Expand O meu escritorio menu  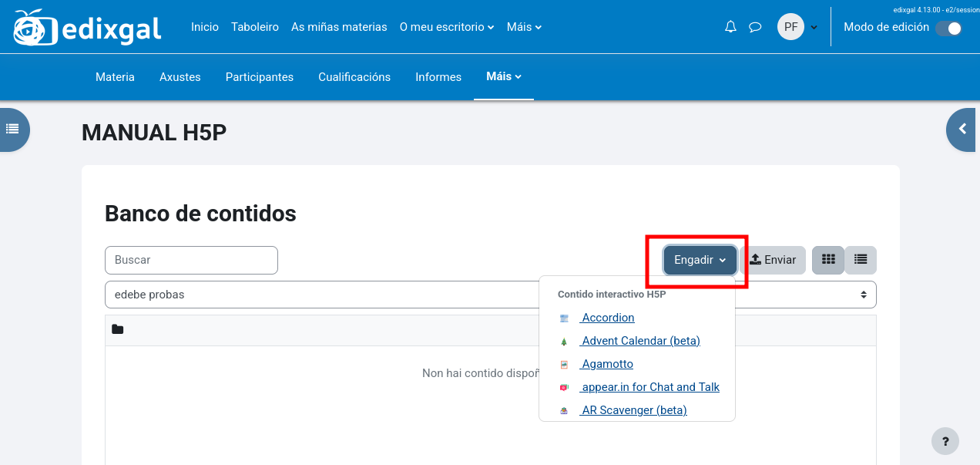[x=447, y=27]
